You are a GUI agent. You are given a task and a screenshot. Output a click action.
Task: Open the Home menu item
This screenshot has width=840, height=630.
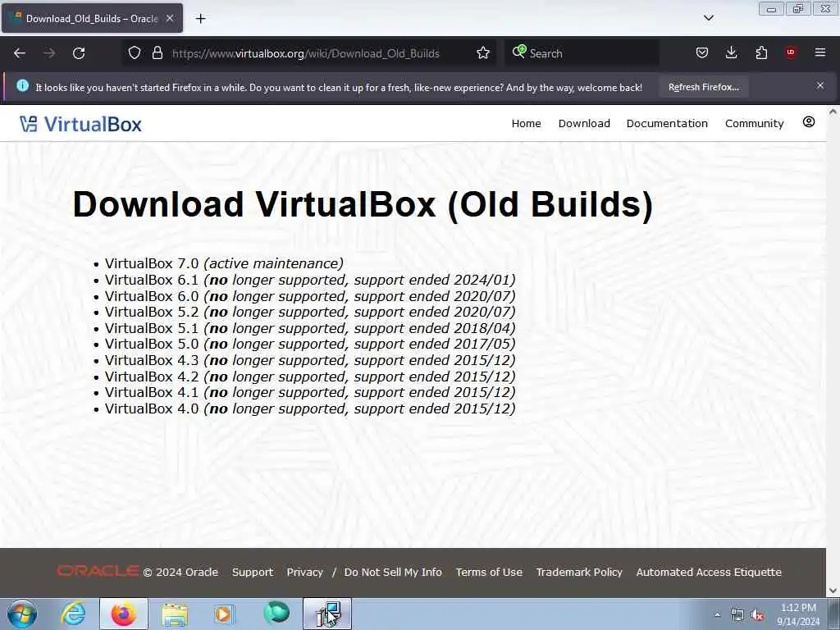click(526, 124)
